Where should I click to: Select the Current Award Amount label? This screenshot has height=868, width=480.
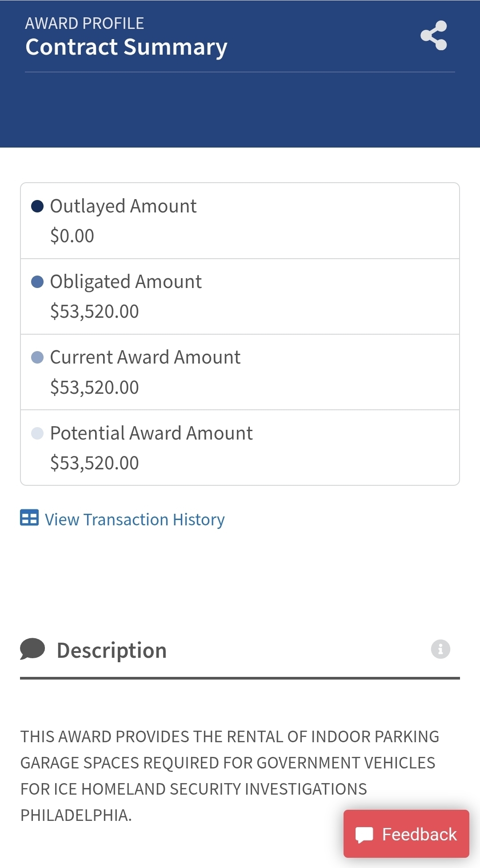click(x=145, y=357)
